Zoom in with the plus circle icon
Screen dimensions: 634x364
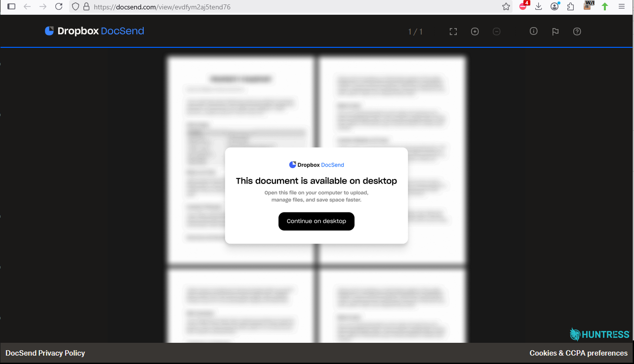click(x=475, y=32)
